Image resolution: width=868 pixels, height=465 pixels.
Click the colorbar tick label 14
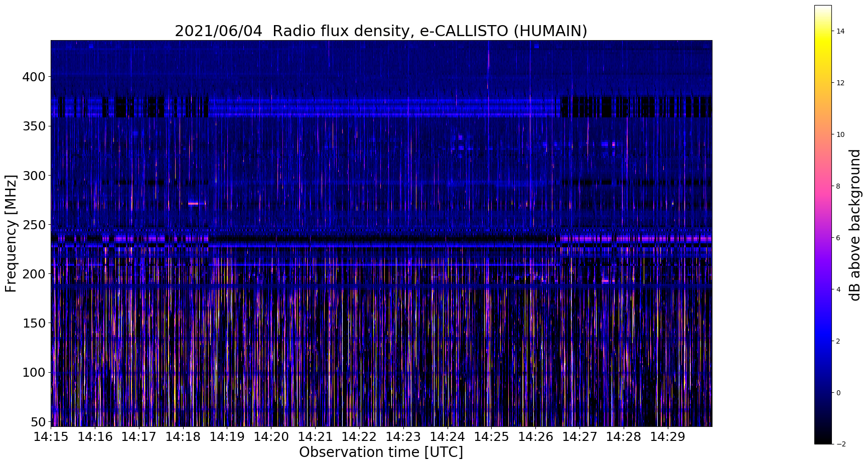840,31
